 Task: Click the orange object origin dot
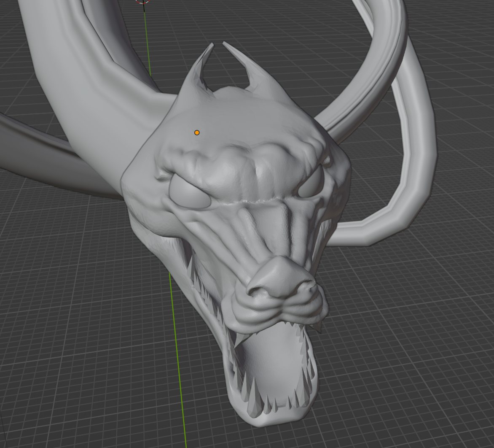tap(197, 133)
